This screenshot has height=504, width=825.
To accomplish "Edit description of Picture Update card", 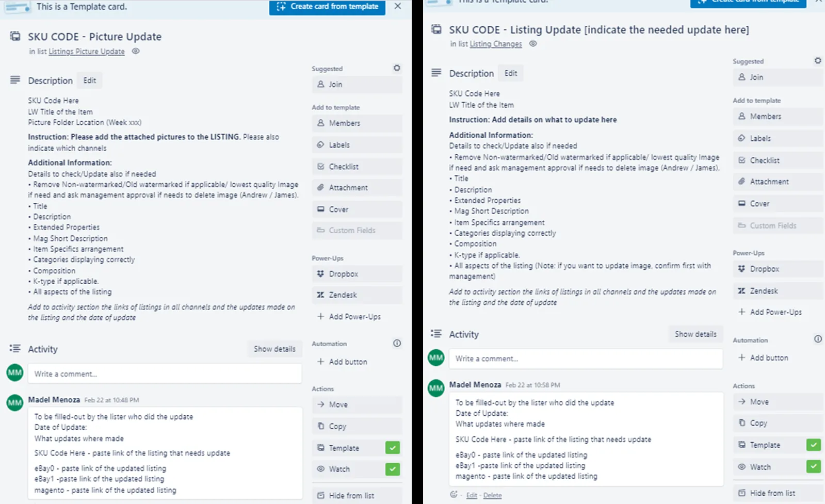I will (90, 80).
